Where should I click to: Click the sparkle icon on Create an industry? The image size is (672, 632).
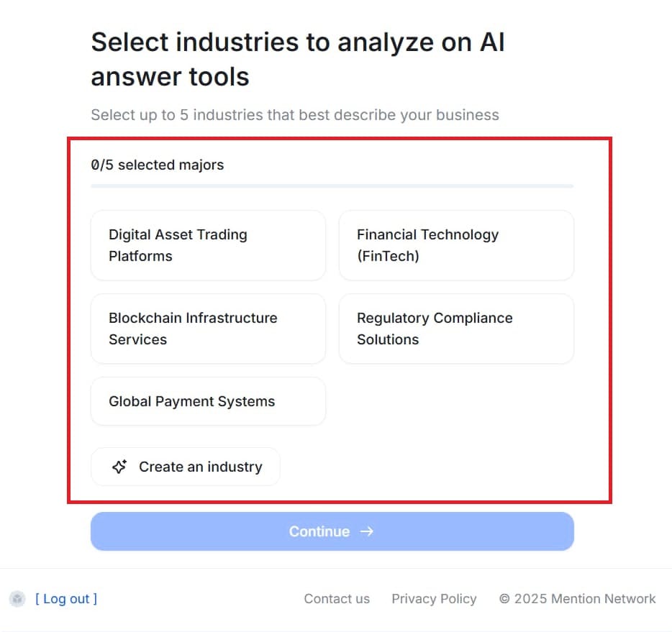click(x=119, y=466)
